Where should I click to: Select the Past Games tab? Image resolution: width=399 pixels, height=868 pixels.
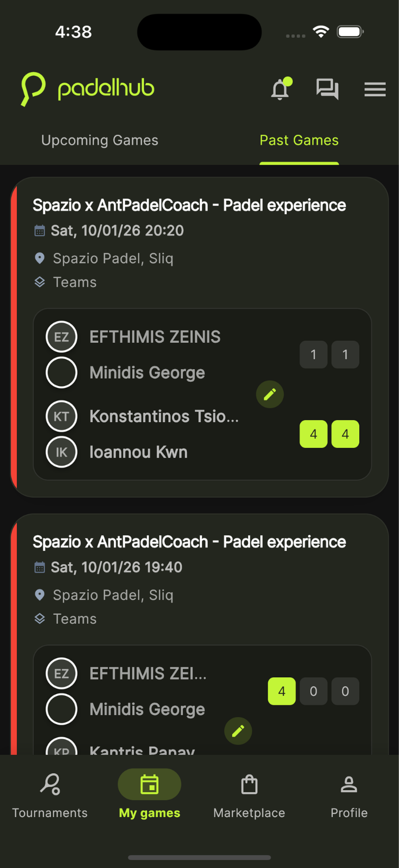(299, 140)
